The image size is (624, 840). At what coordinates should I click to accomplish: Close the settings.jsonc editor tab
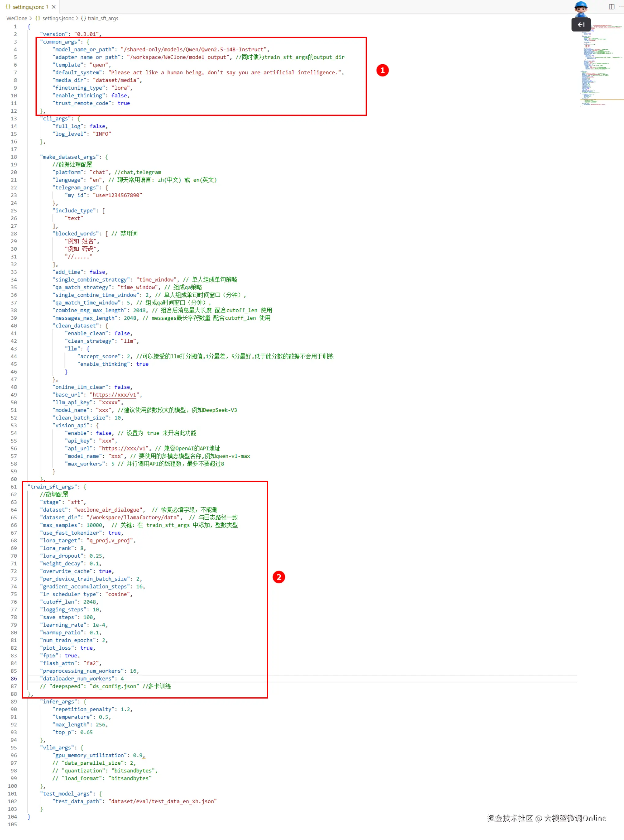point(54,7)
